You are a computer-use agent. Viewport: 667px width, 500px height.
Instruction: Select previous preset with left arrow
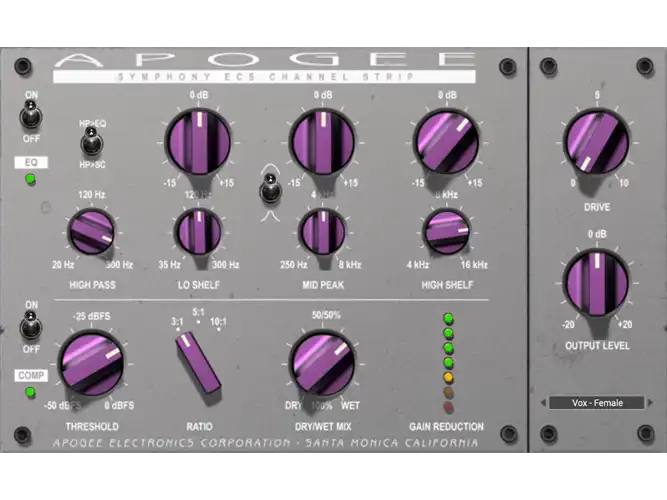coord(543,403)
